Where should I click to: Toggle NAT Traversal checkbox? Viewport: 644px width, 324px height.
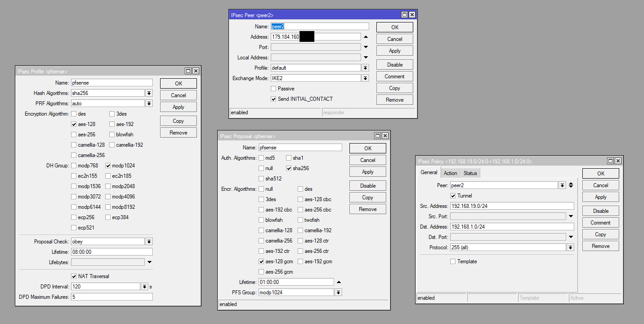pyautogui.click(x=74, y=276)
